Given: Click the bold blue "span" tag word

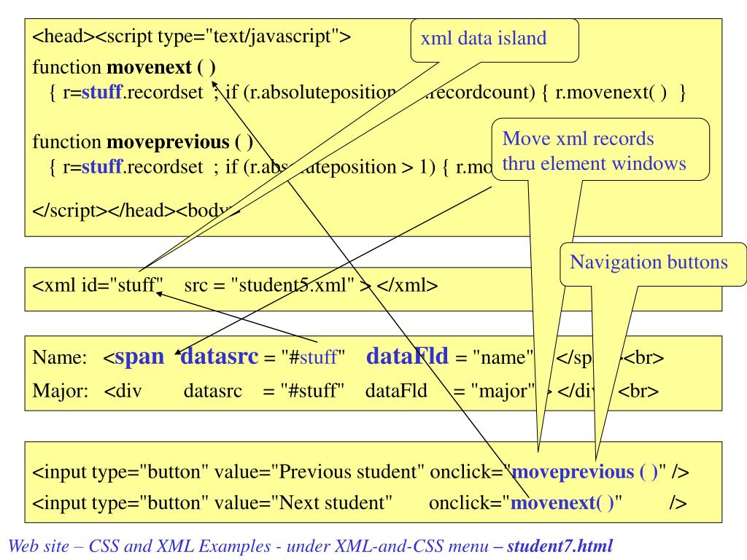Looking at the screenshot, I should point(139,357).
